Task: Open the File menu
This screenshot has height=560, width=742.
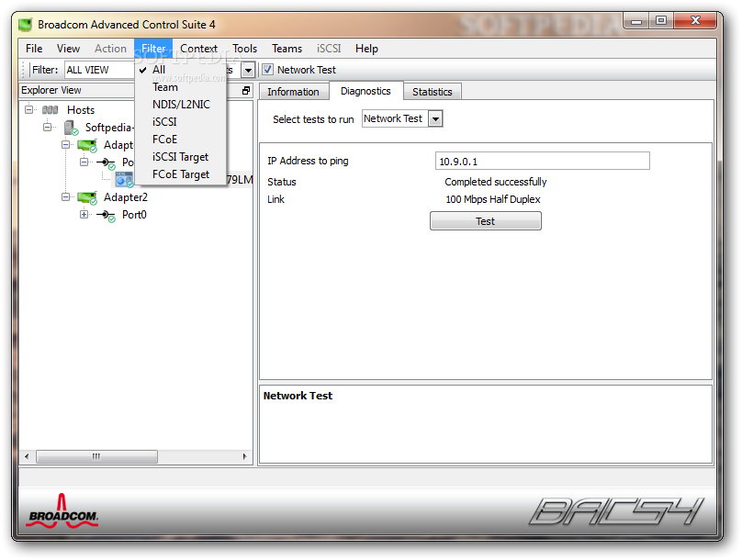Action: pos(34,49)
